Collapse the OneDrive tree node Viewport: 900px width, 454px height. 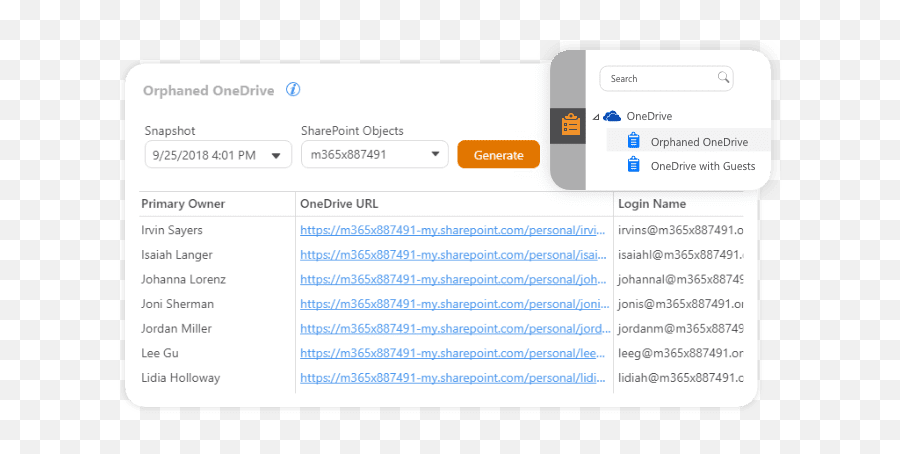click(x=595, y=117)
